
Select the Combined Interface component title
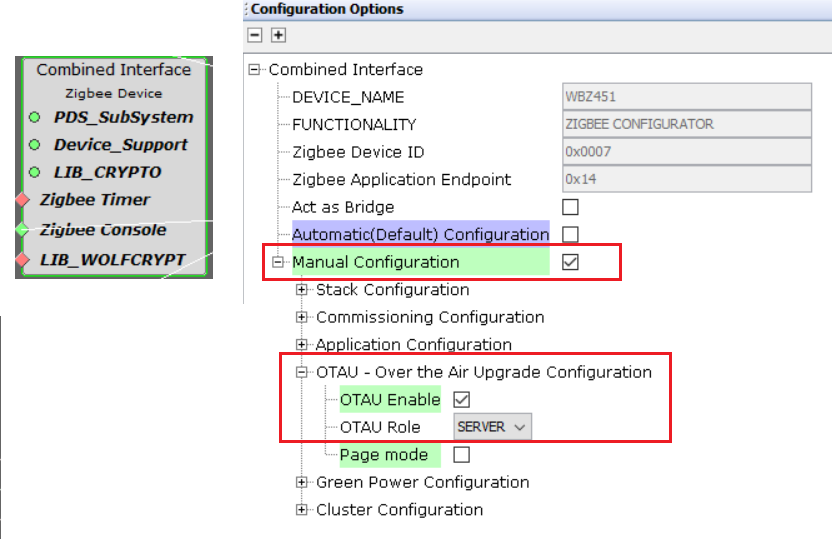113,70
